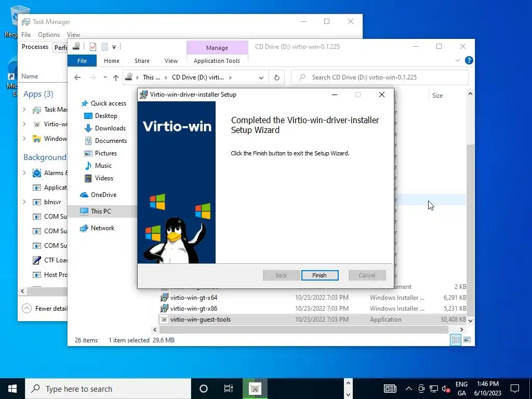532x399 pixels.
Task: Open the muted volume tray icon
Action: 446,389
